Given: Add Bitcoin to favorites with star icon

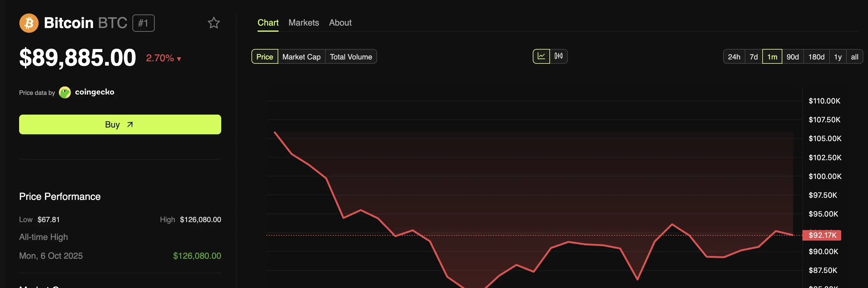Looking at the screenshot, I should click(x=214, y=23).
